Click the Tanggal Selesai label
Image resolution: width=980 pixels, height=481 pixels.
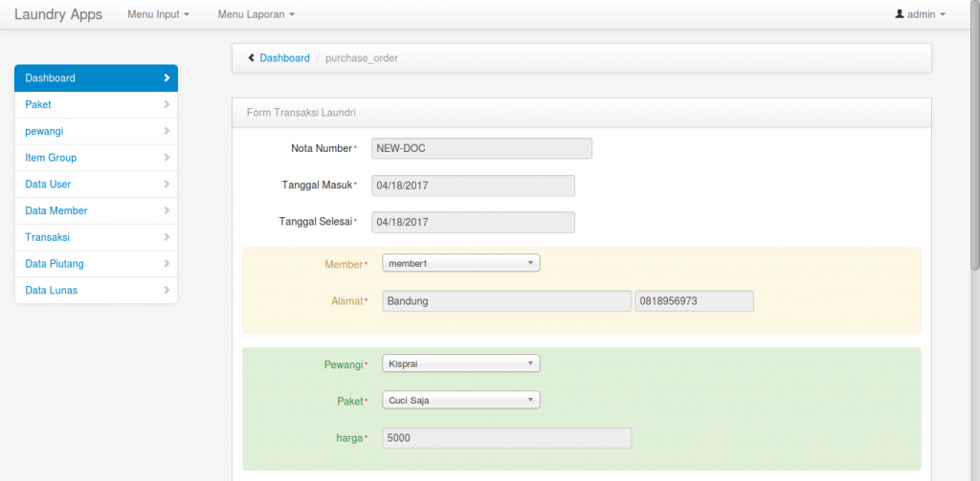[x=316, y=221]
